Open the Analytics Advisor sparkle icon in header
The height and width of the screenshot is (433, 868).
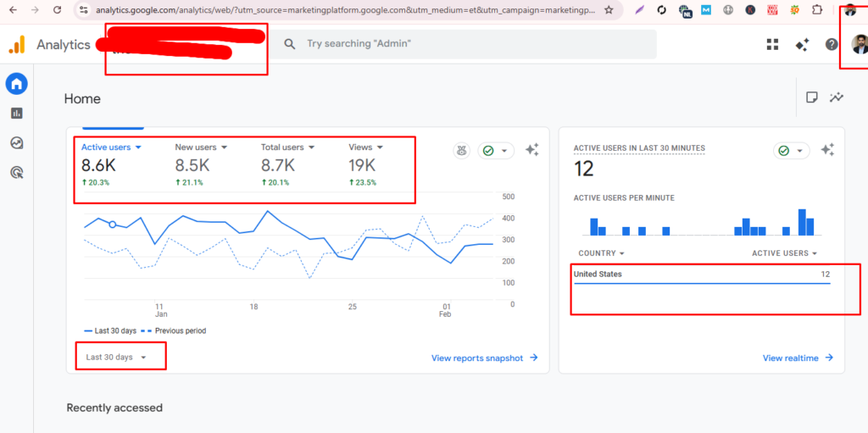click(802, 44)
